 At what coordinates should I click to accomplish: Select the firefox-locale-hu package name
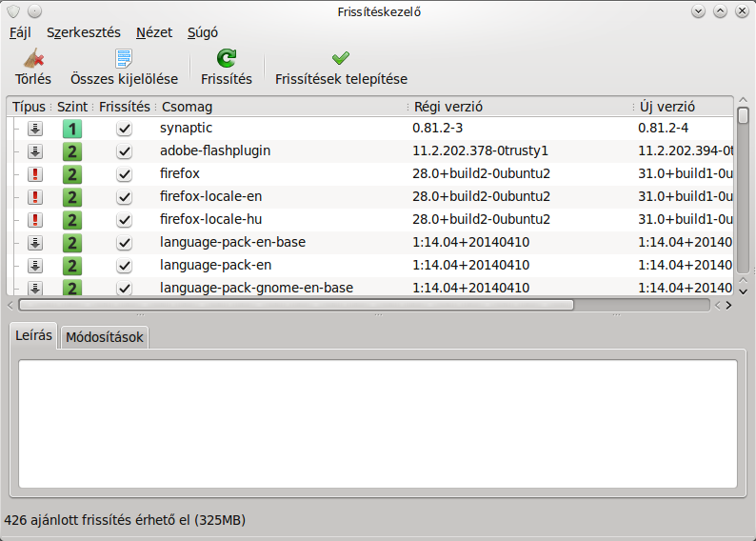tap(210, 219)
